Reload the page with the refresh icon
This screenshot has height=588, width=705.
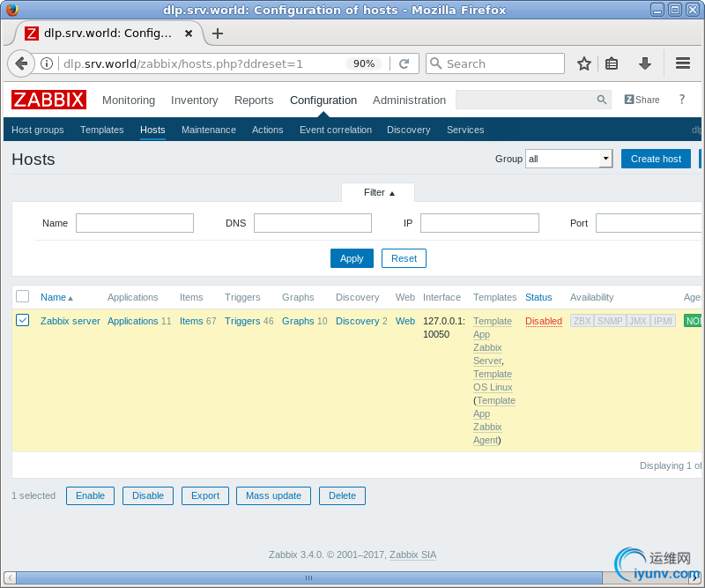[x=404, y=63]
